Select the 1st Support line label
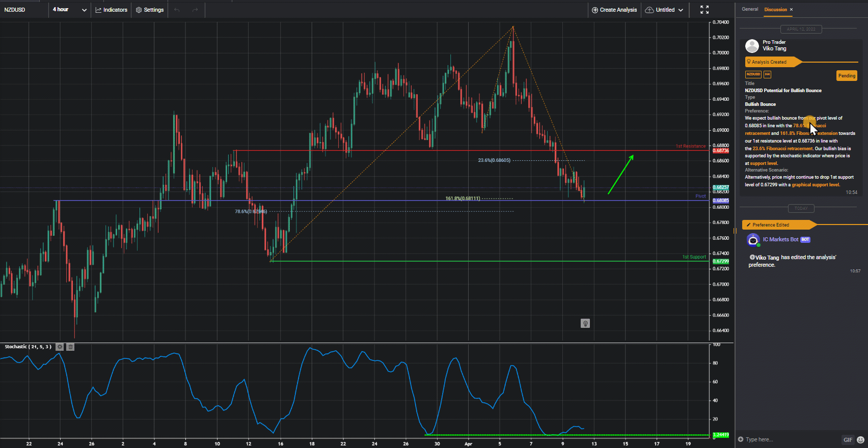Screen dimensions: 868x448 [x=694, y=257]
